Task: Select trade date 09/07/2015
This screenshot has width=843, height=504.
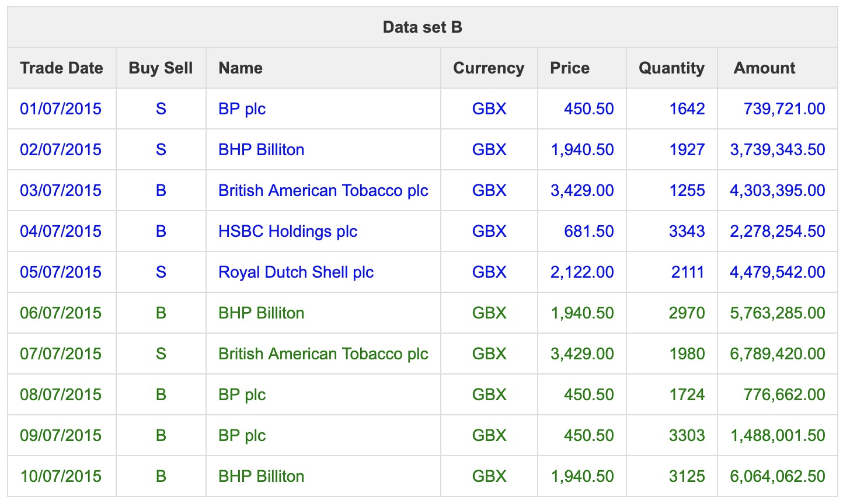Action: [61, 436]
